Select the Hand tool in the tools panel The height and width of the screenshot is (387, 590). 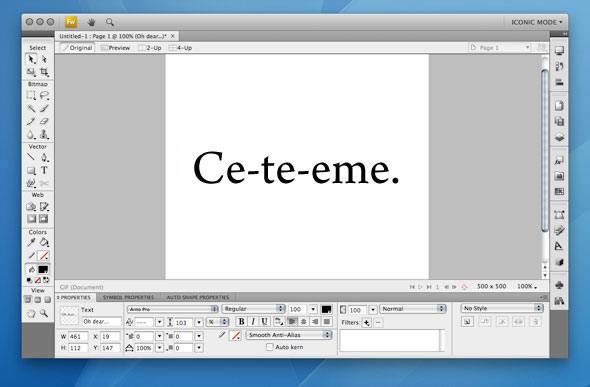pos(31,313)
